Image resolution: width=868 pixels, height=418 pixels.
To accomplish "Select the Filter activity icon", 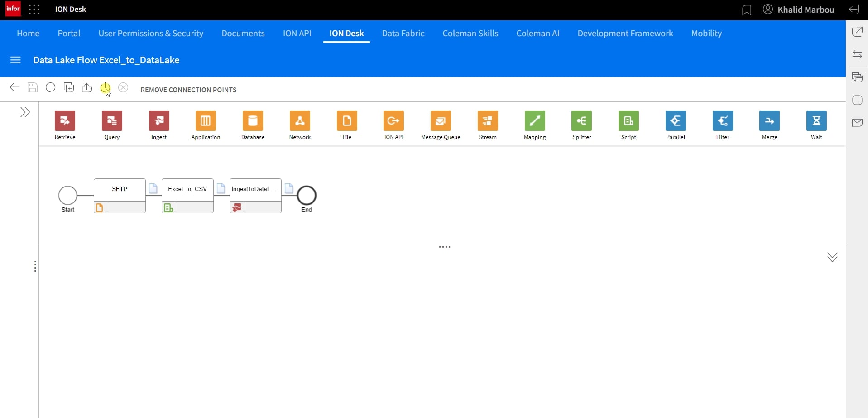I will [x=723, y=121].
